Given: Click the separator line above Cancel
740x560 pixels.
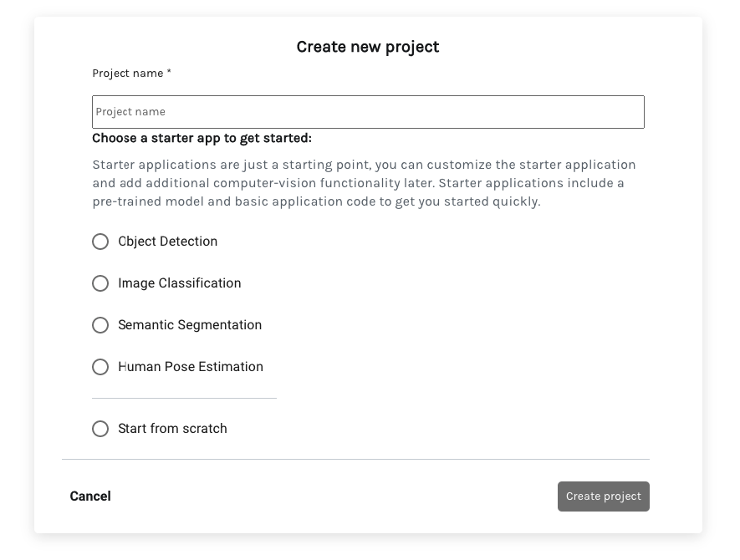Looking at the screenshot, I should [x=355, y=459].
